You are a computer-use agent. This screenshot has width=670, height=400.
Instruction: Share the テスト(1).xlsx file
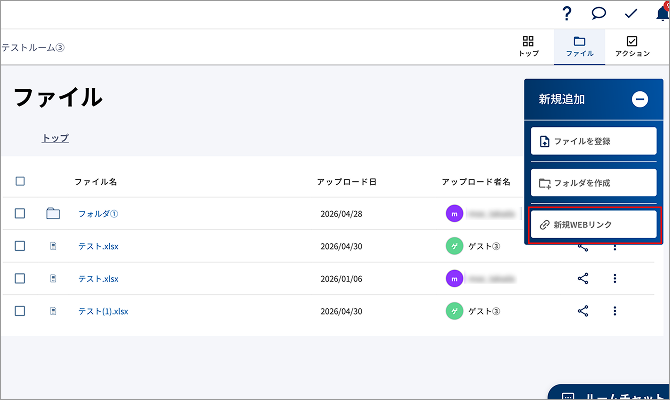(x=583, y=311)
